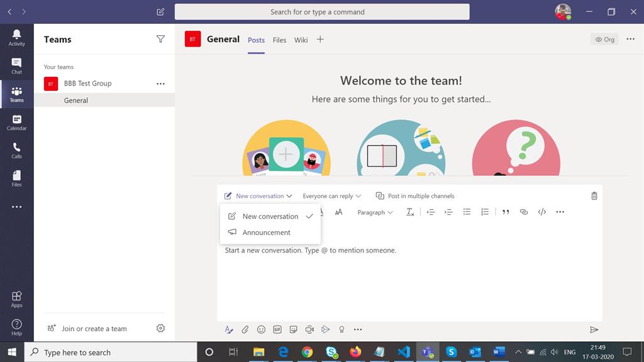
Task: Insert an emoji into the message
Action: [261, 329]
